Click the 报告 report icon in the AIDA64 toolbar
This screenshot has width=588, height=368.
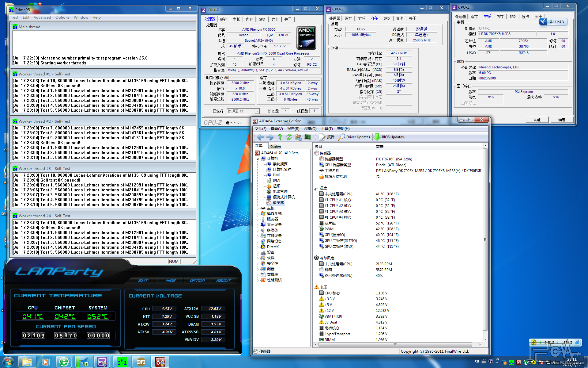(x=326, y=137)
